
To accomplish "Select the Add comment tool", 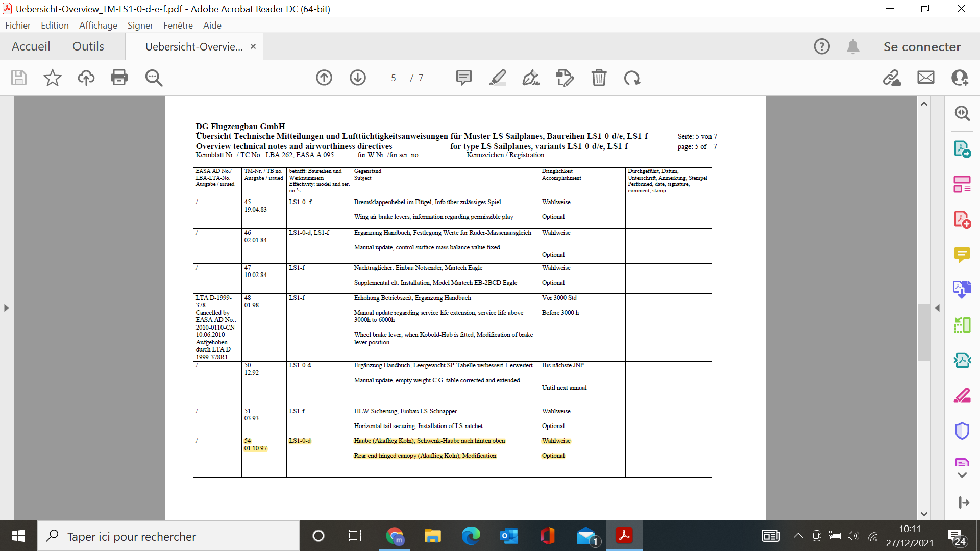I will coord(463,78).
